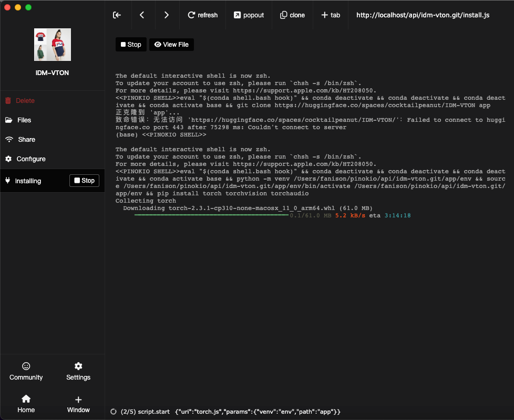Image resolution: width=514 pixels, height=420 pixels.
Task: Refresh the current page
Action: tap(202, 15)
